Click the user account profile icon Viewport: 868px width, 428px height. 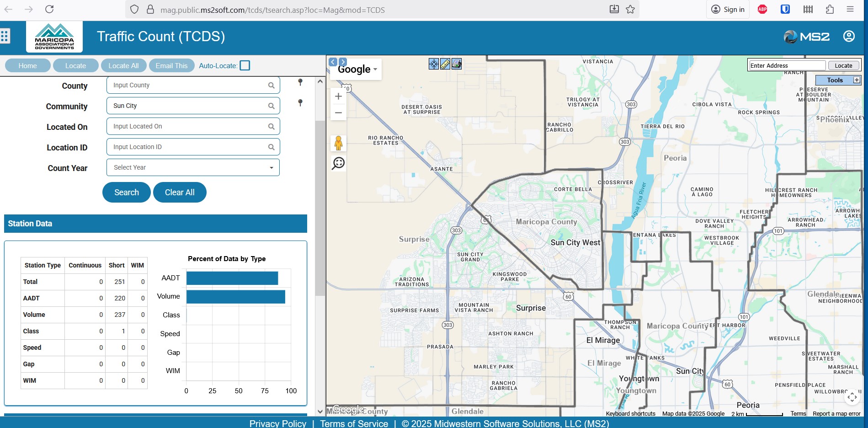tap(849, 37)
